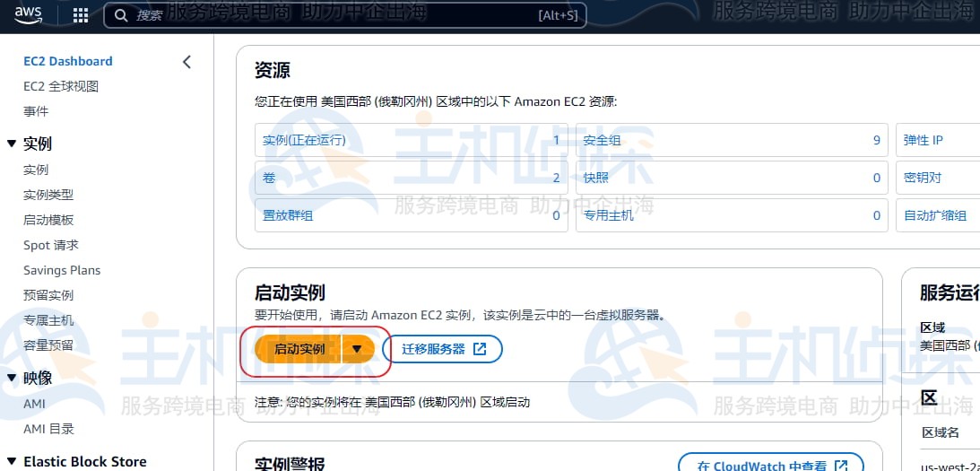980x471 pixels.
Task: Open 预留实例 in sidebar
Action: [x=48, y=295]
